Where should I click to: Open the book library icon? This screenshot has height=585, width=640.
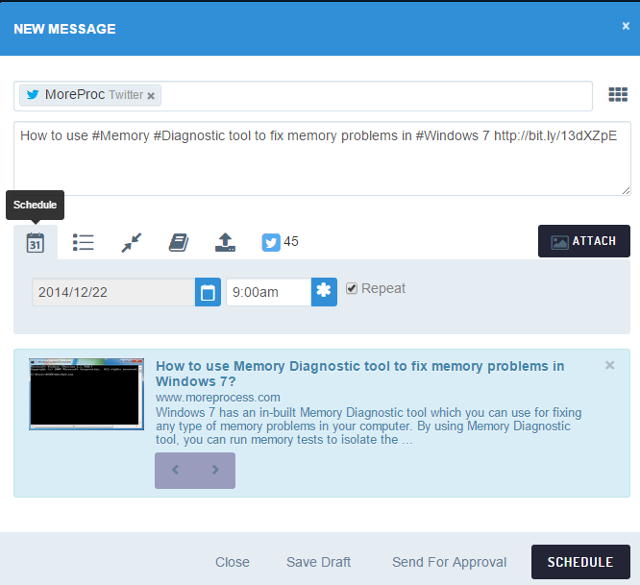pyautogui.click(x=179, y=242)
